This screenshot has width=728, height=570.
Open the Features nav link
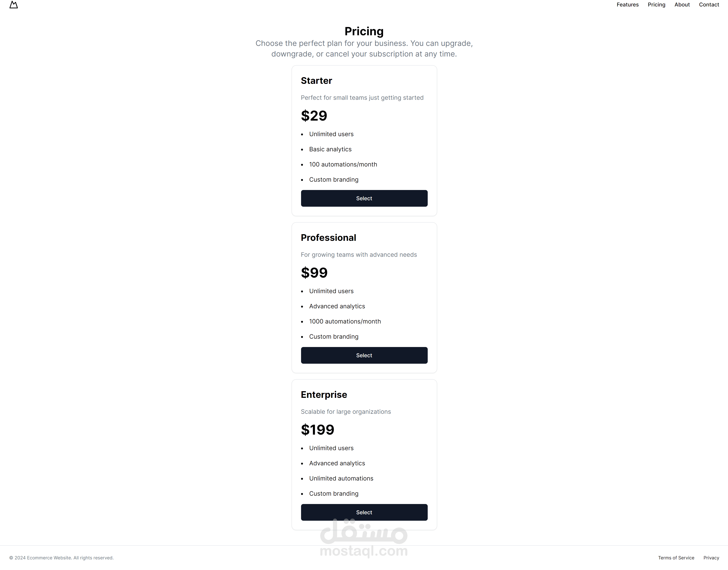click(627, 5)
